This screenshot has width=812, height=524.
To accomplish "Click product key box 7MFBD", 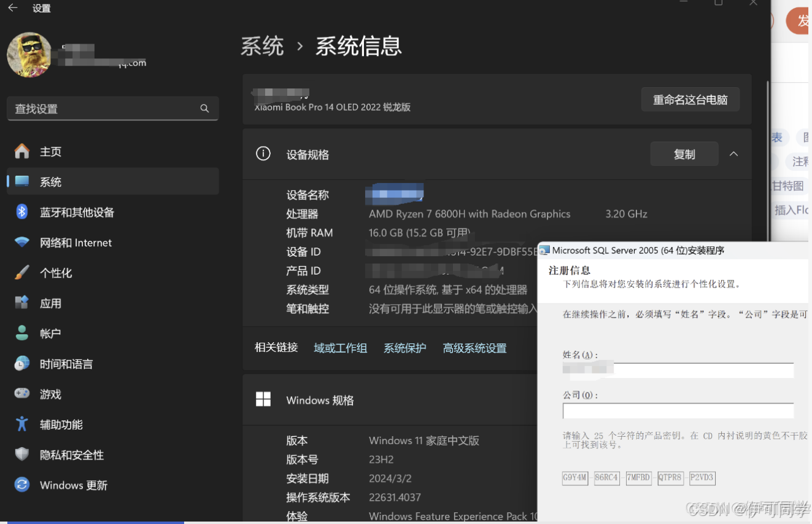I will click(x=639, y=478).
